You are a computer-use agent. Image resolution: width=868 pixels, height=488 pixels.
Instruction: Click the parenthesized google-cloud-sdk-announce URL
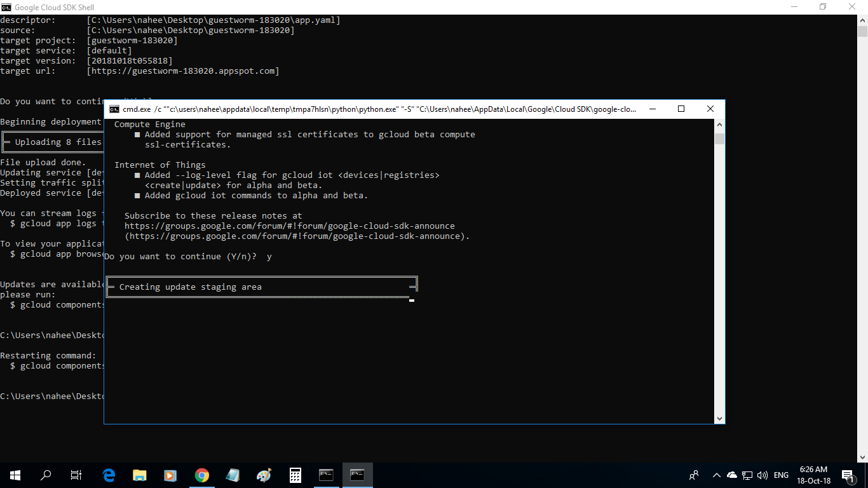tap(297, 236)
